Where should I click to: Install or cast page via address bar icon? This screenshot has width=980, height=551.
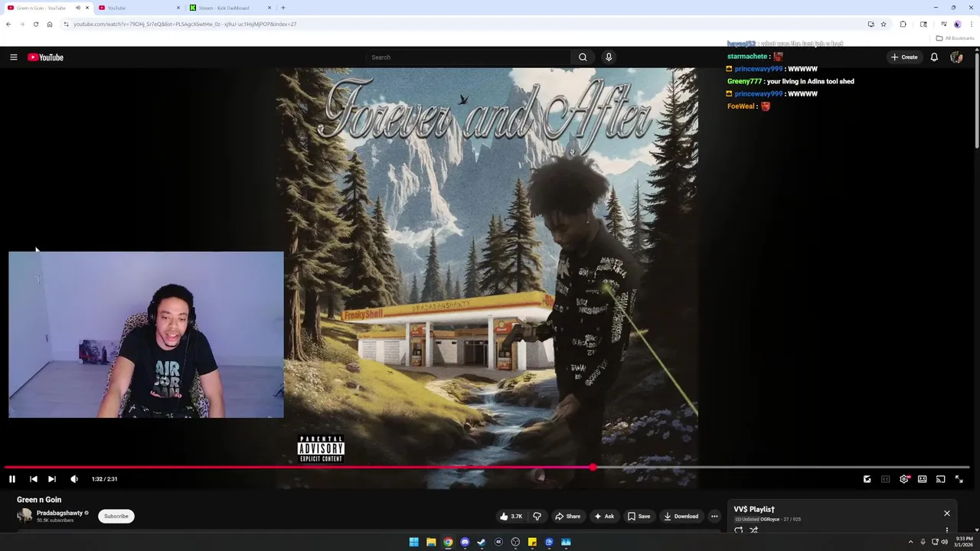click(871, 24)
